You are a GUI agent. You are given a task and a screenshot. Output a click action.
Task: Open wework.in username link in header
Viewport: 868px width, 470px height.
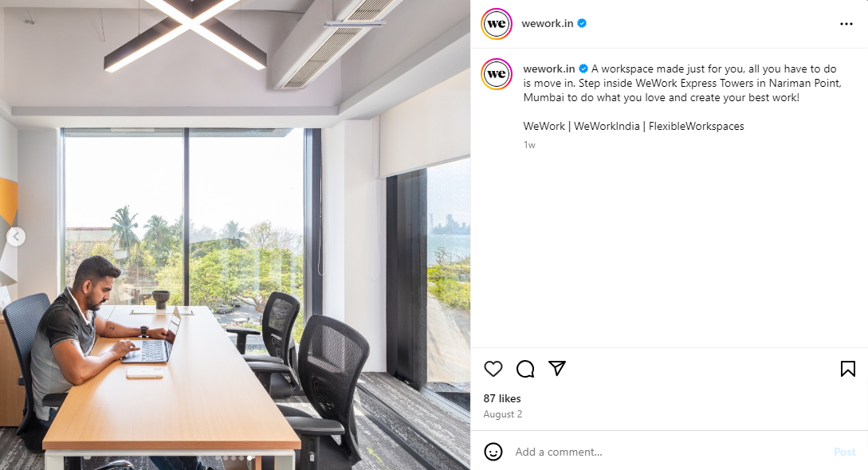[x=547, y=23]
